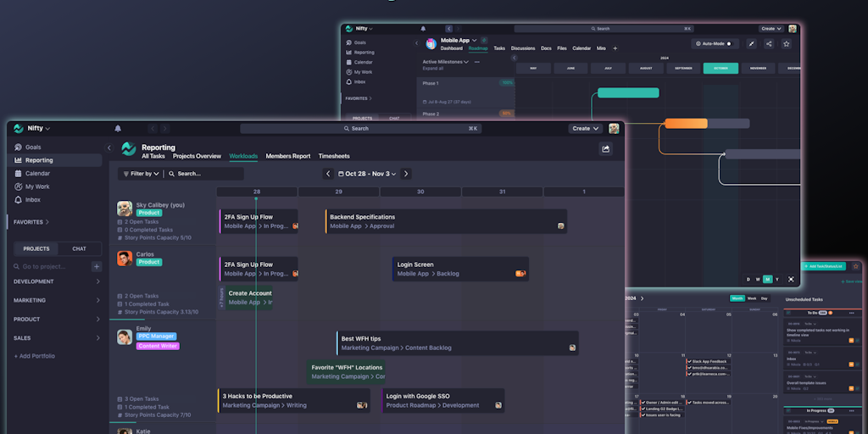Expand the MARKETING portfolio

(57, 301)
